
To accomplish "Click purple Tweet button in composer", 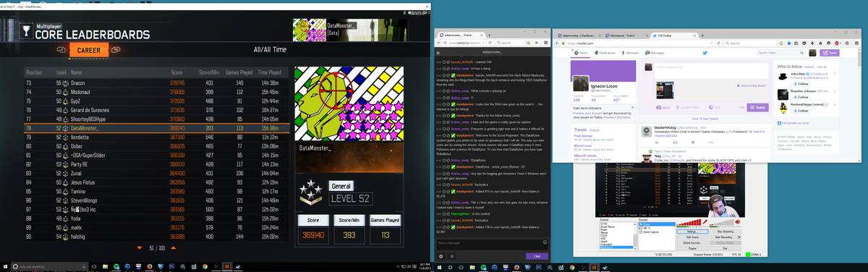I will 757,107.
